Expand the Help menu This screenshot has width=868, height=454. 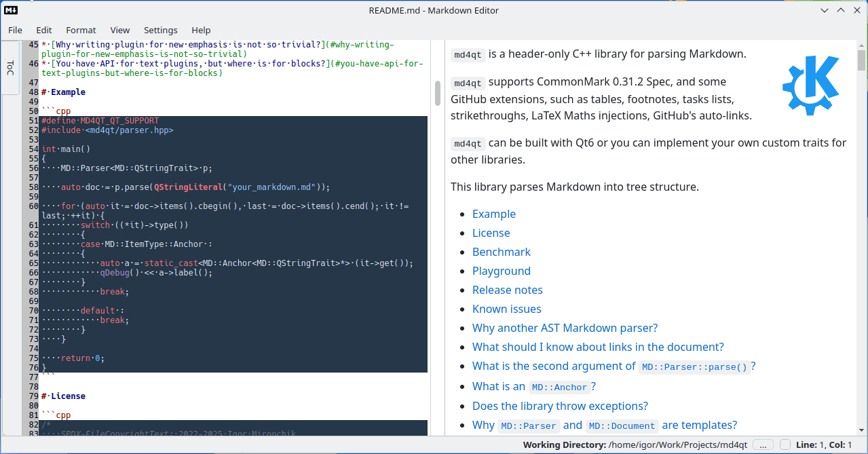pos(201,30)
